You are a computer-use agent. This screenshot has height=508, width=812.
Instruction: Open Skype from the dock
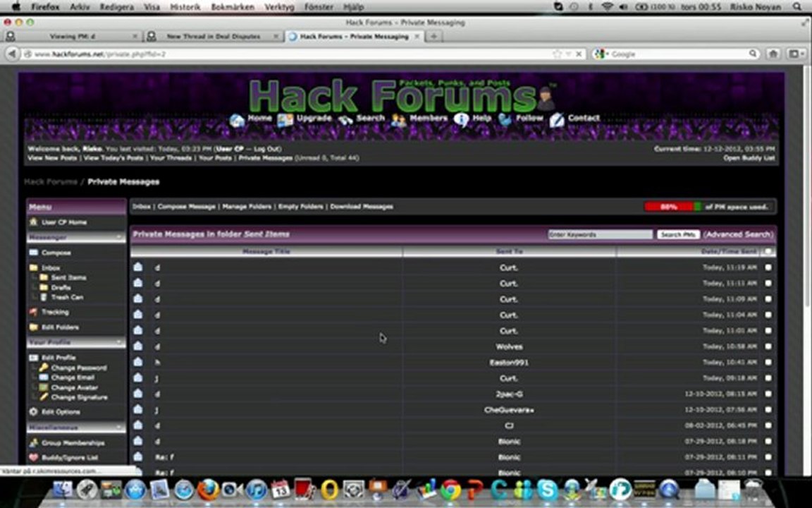(x=548, y=490)
